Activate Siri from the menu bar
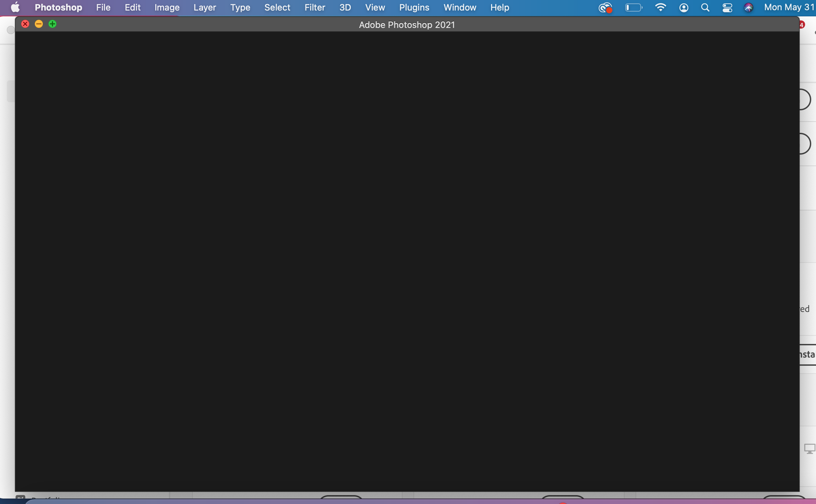Viewport: 816px width, 504px height. [x=749, y=7]
